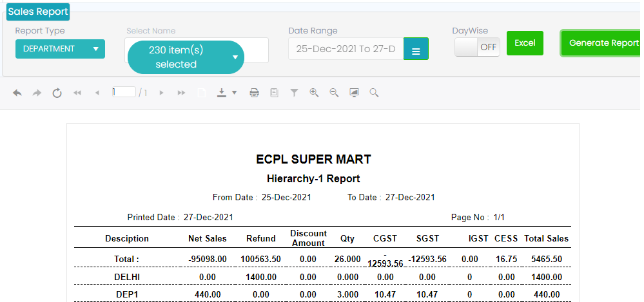
Task: Zoom in on the report
Action: [x=314, y=93]
